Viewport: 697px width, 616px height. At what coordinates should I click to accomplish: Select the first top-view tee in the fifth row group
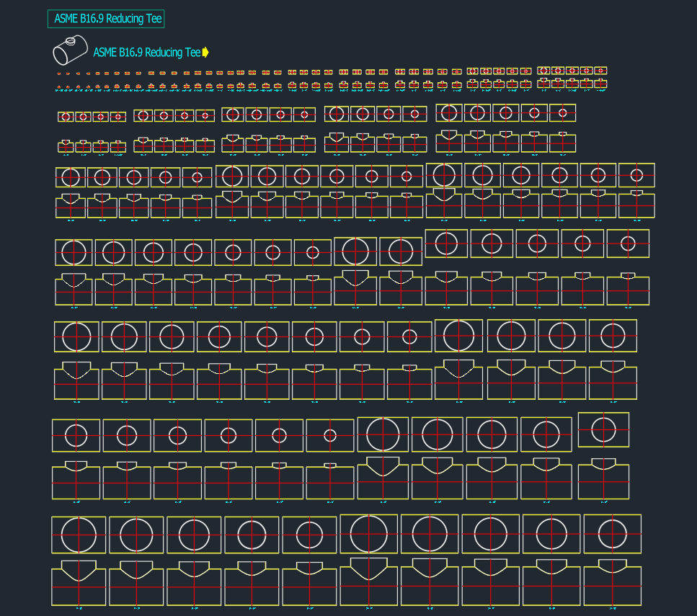76,336
